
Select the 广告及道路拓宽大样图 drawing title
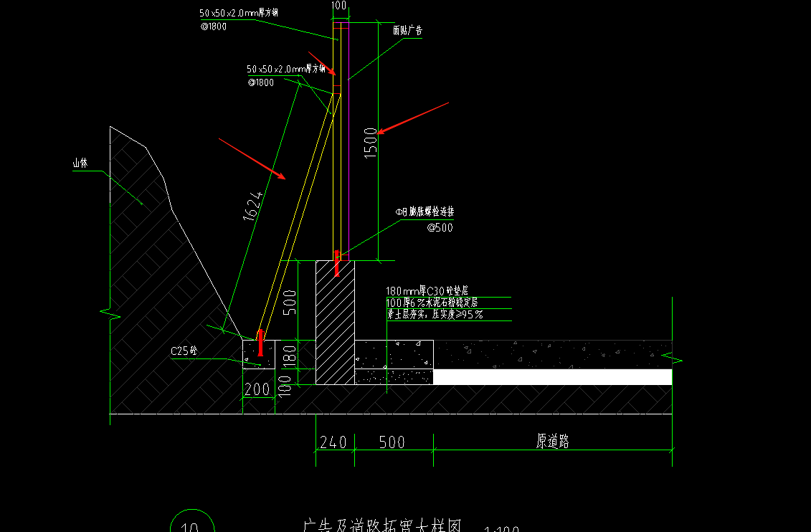pyautogui.click(x=381, y=526)
